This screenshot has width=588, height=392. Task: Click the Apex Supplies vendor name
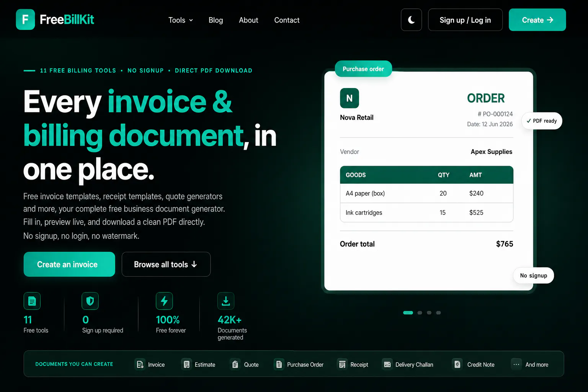(x=492, y=152)
